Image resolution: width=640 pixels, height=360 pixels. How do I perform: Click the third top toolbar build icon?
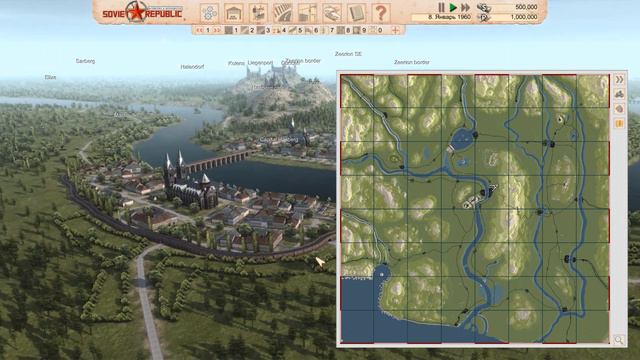(258, 13)
